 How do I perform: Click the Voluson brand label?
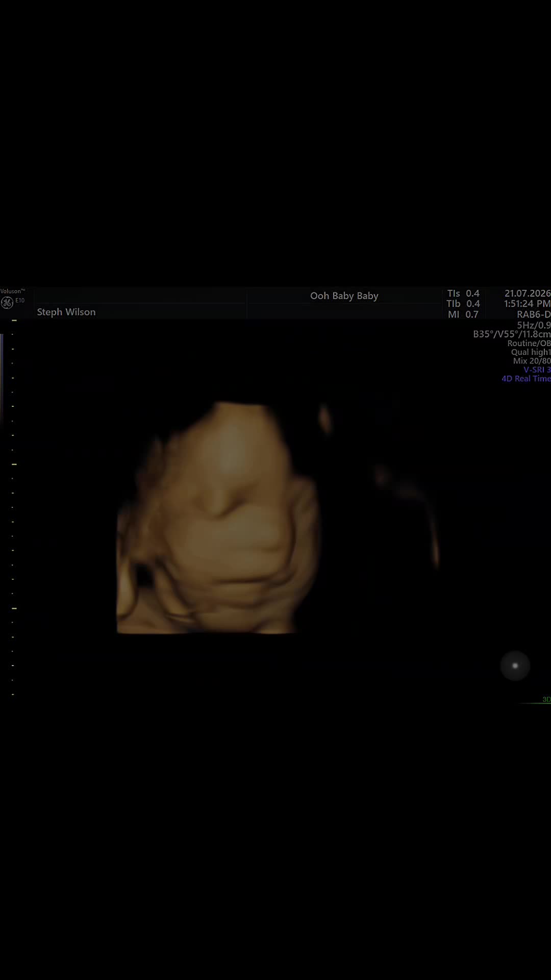pyautogui.click(x=12, y=291)
